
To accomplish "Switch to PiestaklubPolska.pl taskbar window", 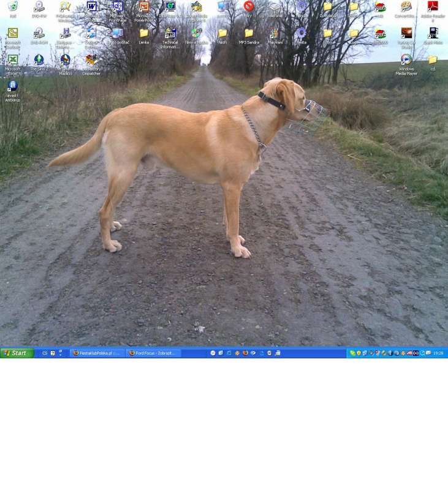I will tap(97, 353).
